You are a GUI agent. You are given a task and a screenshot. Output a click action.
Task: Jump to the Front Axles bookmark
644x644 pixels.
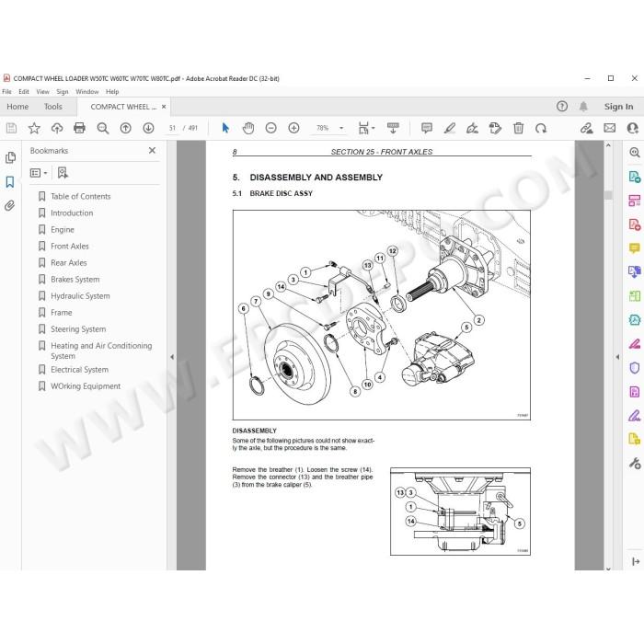(70, 246)
